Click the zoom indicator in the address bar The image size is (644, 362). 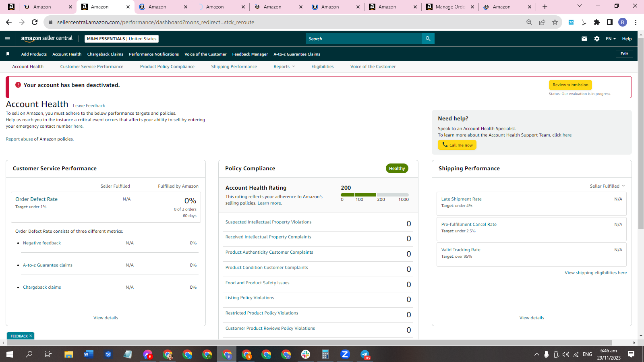coord(529,22)
